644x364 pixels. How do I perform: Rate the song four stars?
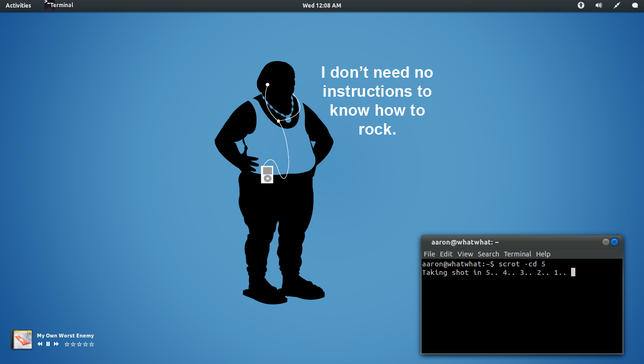pyautogui.click(x=85, y=344)
